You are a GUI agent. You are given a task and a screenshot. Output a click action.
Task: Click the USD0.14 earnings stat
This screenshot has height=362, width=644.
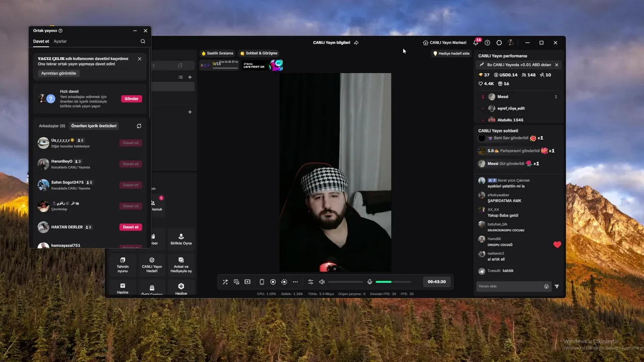coord(506,75)
